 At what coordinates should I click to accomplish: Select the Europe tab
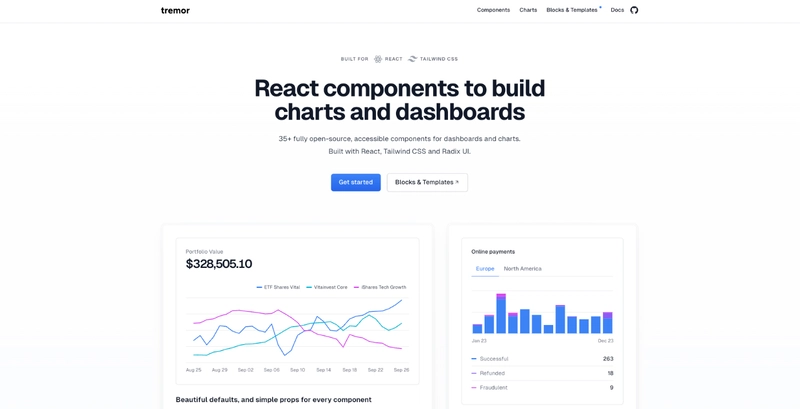click(x=485, y=269)
